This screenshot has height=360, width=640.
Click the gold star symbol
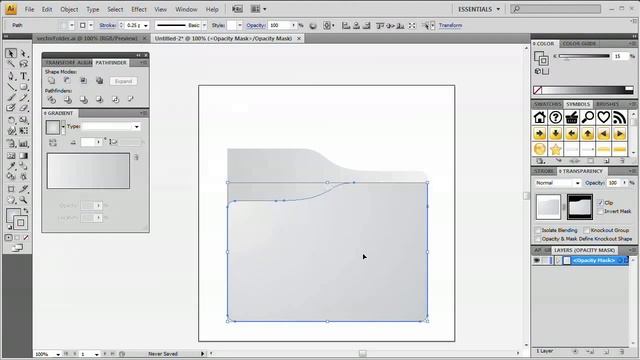556,149
